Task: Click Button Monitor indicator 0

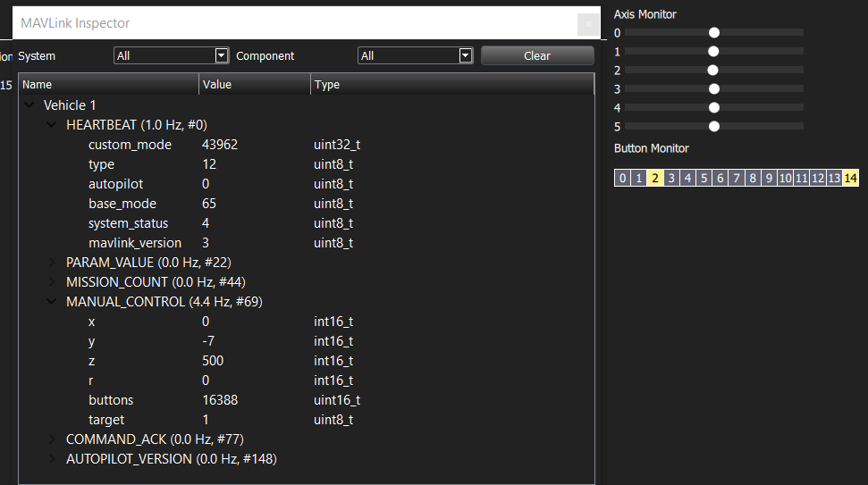Action: (x=623, y=178)
